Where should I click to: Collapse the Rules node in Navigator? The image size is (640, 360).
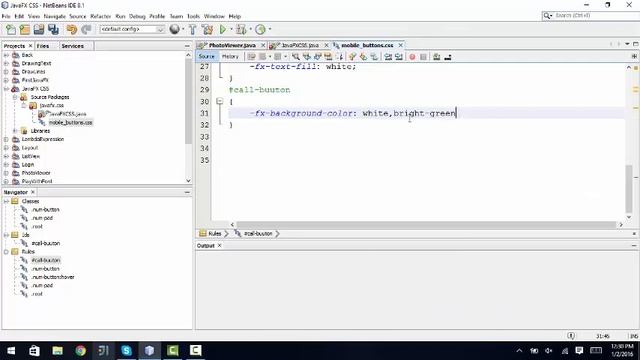tap(6, 252)
